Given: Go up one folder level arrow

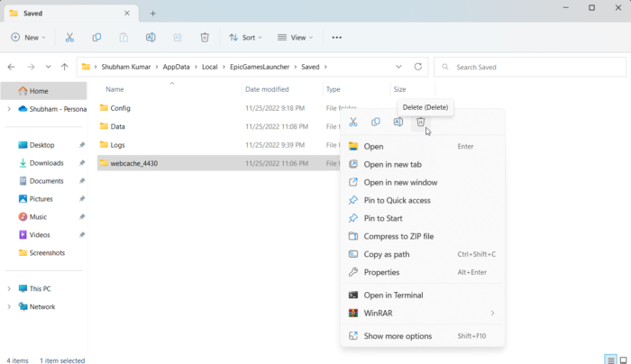Looking at the screenshot, I should pyautogui.click(x=64, y=67).
